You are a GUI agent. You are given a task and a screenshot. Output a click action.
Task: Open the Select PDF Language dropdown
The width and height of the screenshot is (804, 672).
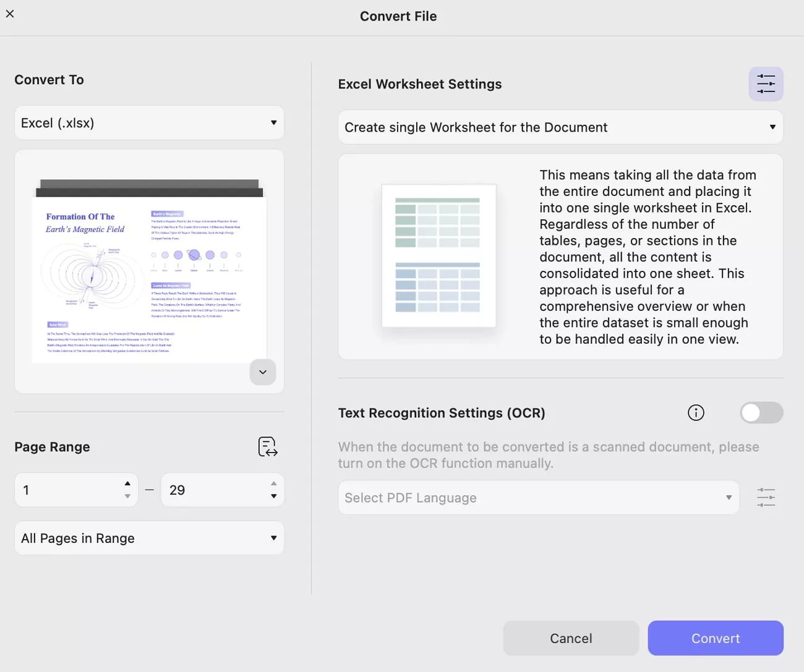538,498
